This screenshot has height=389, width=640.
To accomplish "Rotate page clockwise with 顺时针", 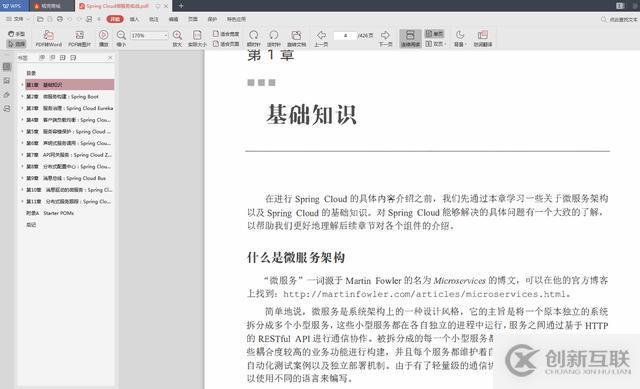I will [253, 38].
